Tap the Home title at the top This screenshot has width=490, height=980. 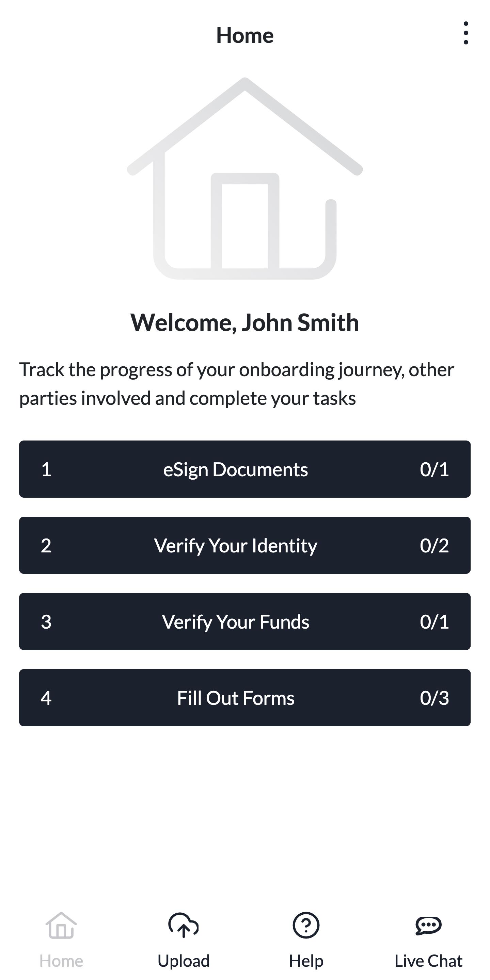tap(245, 35)
